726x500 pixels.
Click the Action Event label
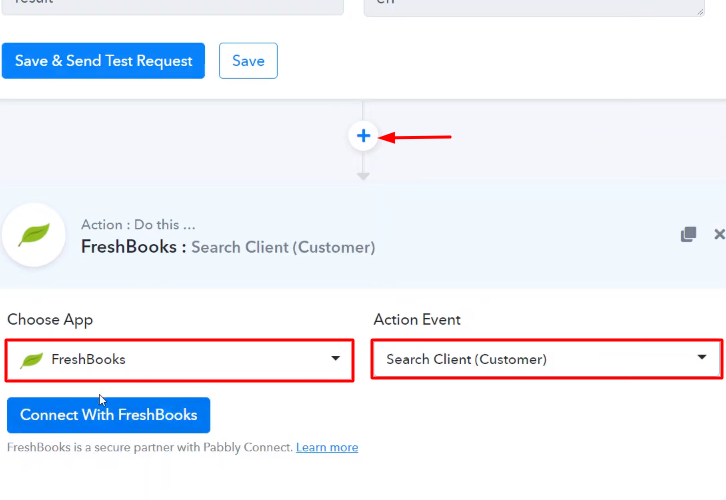coord(417,319)
